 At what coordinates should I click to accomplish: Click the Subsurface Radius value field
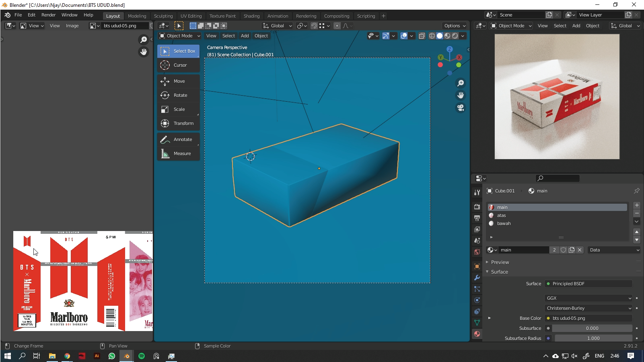pos(593,338)
